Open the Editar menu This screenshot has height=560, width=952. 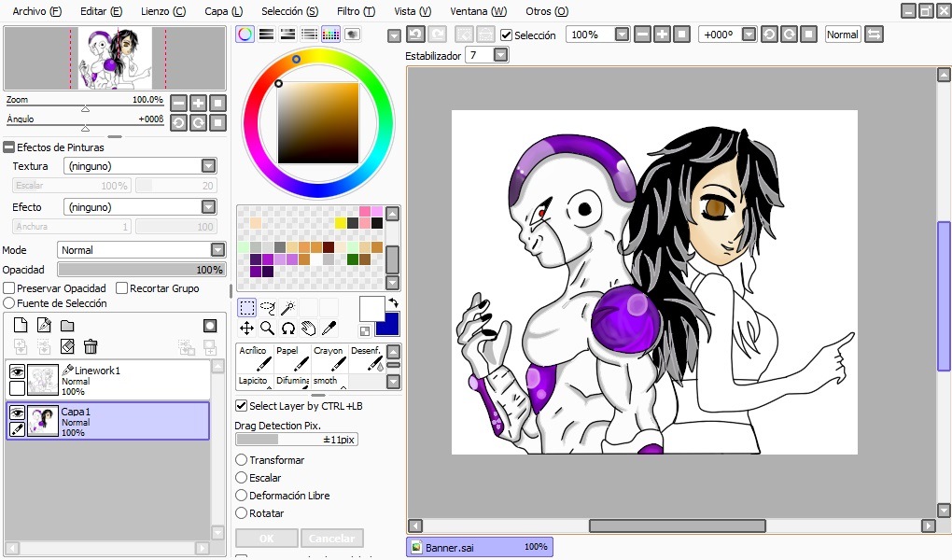pyautogui.click(x=101, y=11)
